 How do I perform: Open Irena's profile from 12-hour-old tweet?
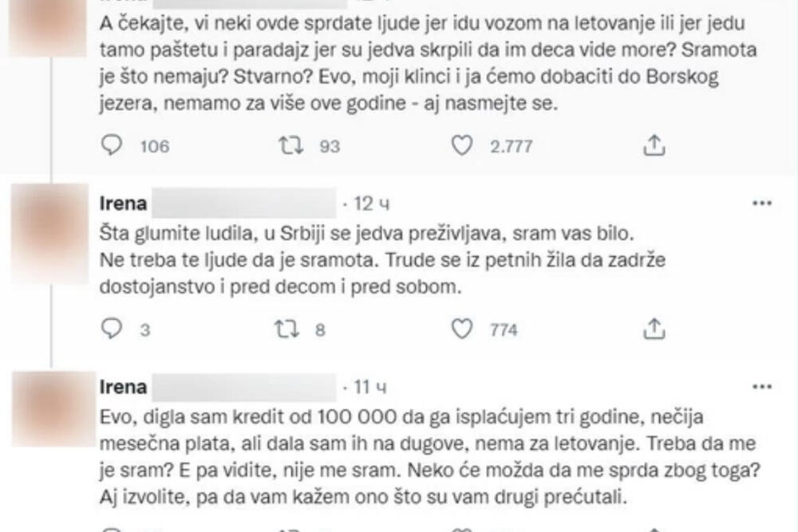(124, 204)
